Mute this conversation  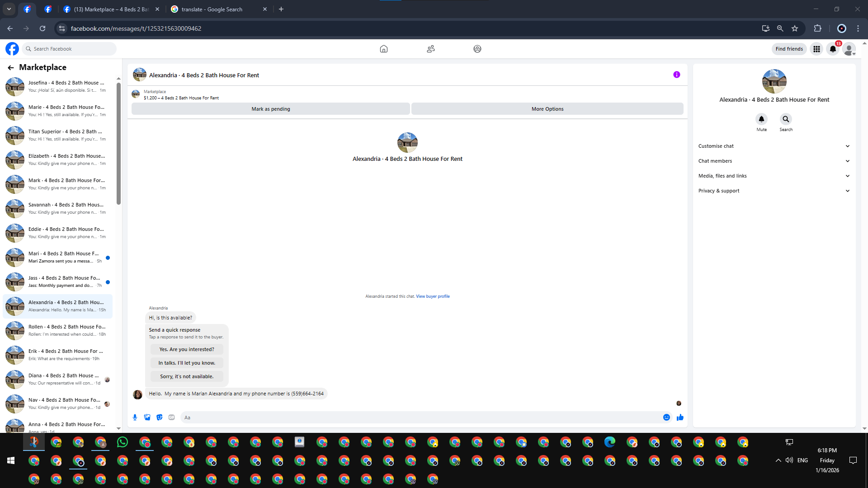[761, 119]
